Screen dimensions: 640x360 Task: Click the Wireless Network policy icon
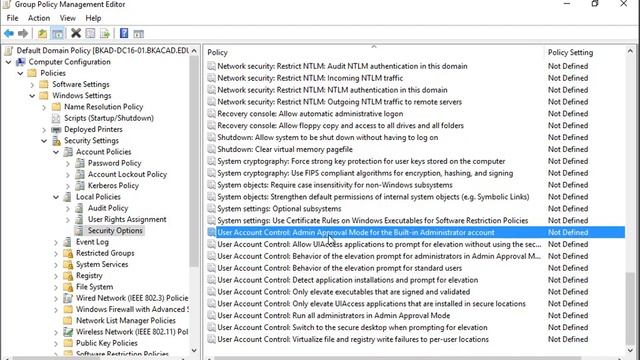point(68,332)
